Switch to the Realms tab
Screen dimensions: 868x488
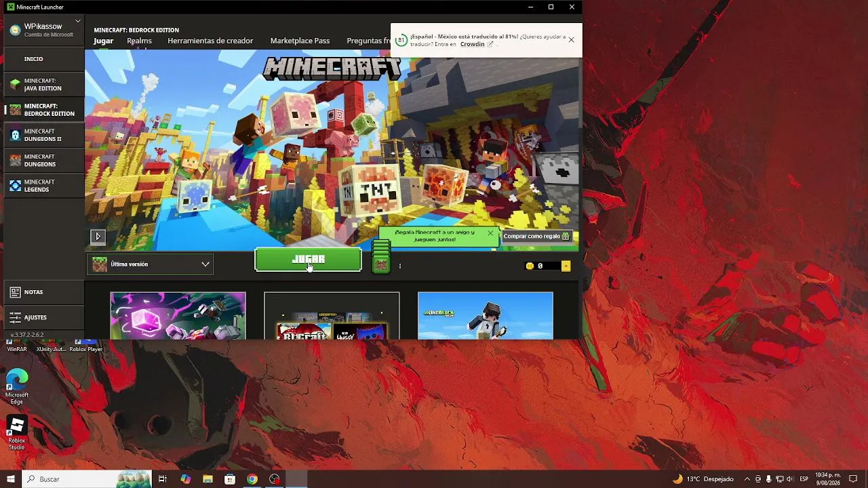139,41
